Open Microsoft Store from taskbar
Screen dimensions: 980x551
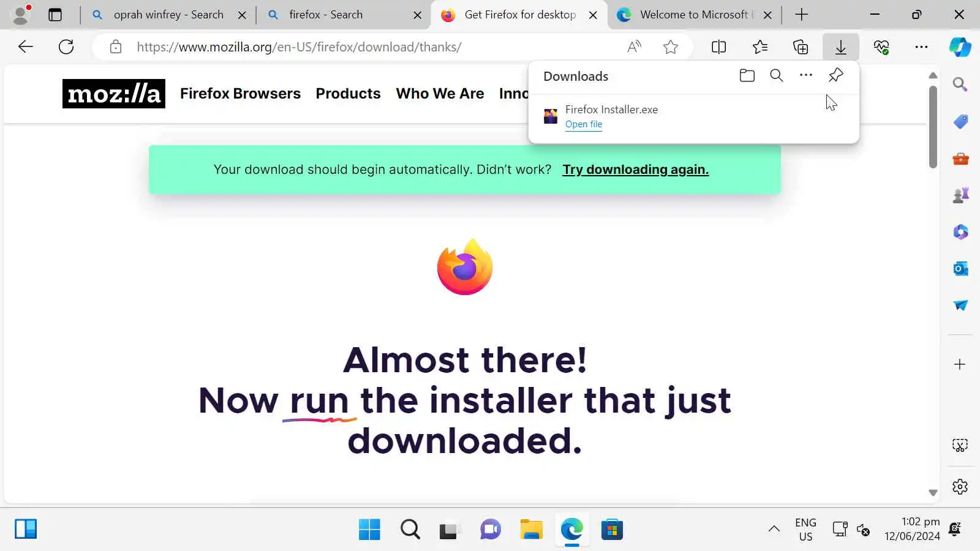[612, 530]
